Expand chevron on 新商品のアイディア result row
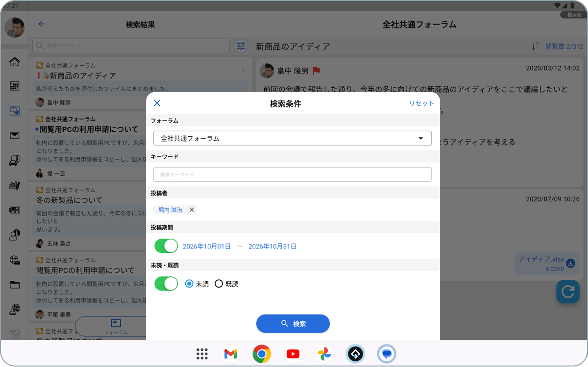This screenshot has width=588, height=367. tap(243, 71)
